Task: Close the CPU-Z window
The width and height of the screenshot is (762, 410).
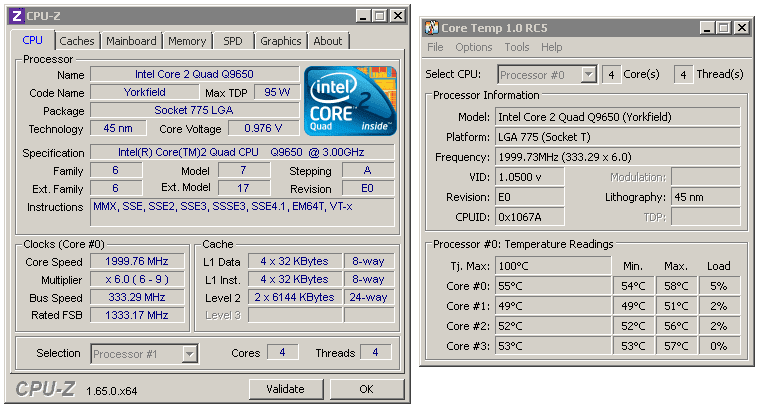Action: click(398, 16)
